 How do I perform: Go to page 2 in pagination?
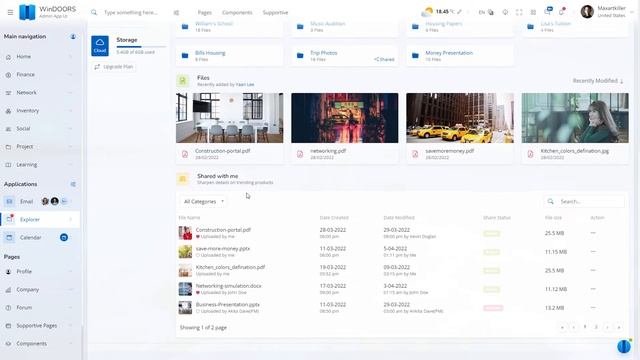596,327
